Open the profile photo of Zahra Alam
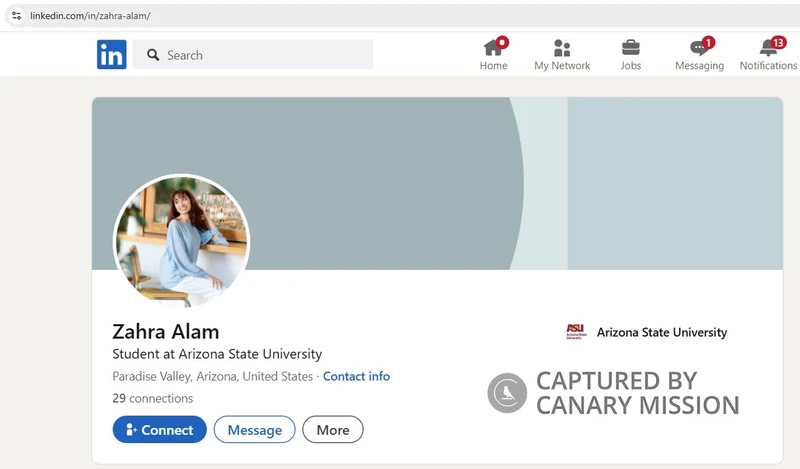800x469 pixels. (181, 241)
